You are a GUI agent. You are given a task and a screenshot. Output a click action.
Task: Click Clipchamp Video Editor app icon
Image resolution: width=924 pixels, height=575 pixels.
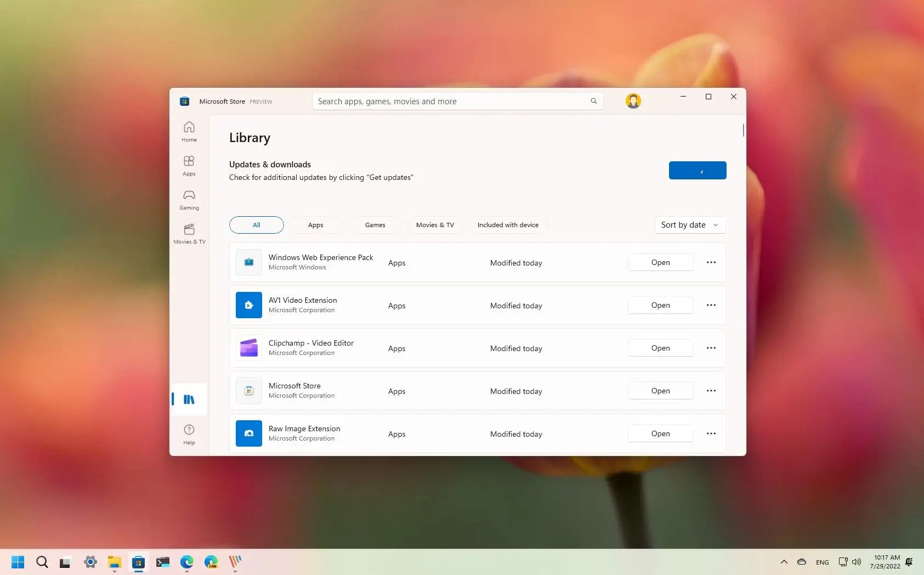pyautogui.click(x=249, y=348)
